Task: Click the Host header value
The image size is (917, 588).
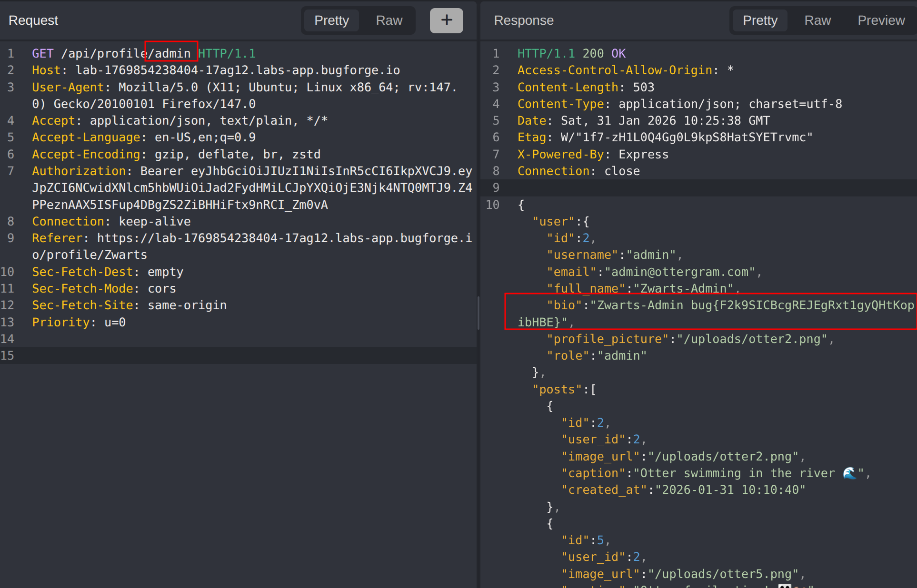Action: pos(237,70)
